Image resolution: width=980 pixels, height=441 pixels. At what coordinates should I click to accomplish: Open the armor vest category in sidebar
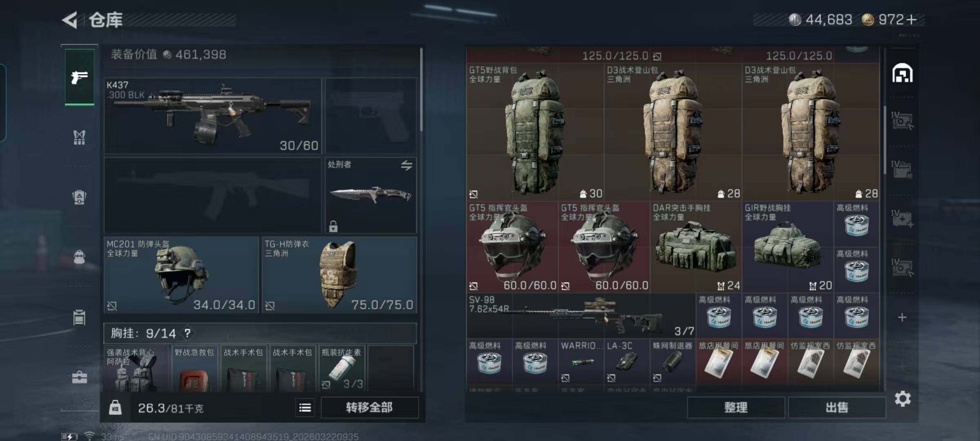tap(79, 137)
